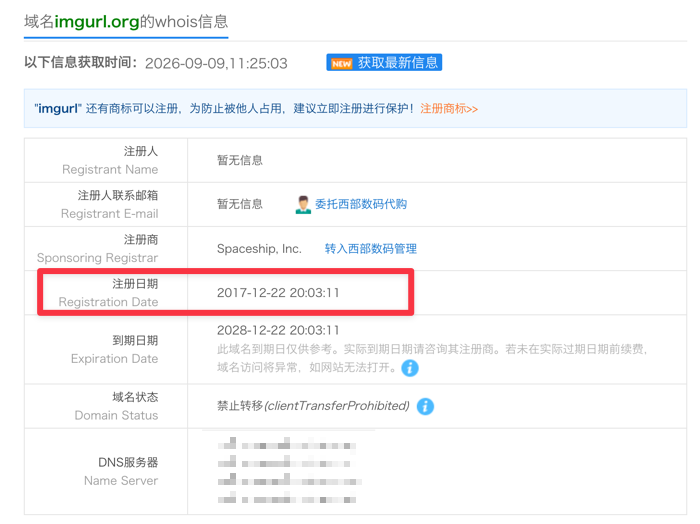
Task: Click the last blurred name server entry
Action: (287, 498)
